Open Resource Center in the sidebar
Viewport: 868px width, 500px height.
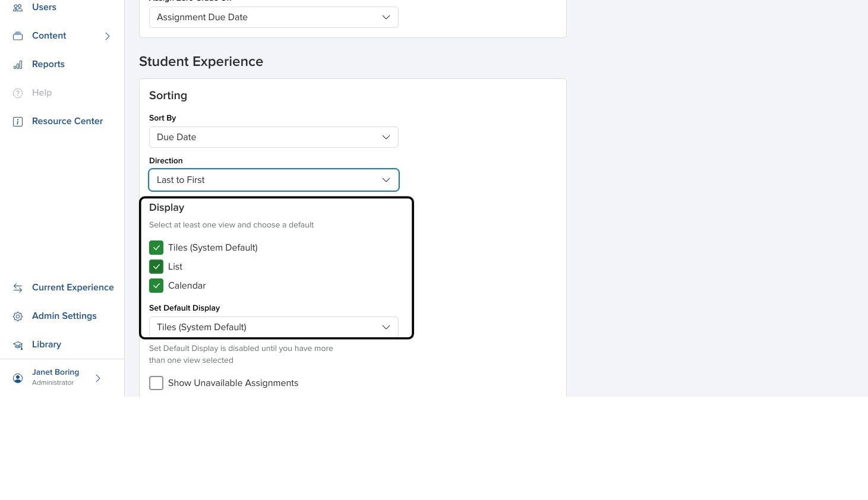coord(67,121)
